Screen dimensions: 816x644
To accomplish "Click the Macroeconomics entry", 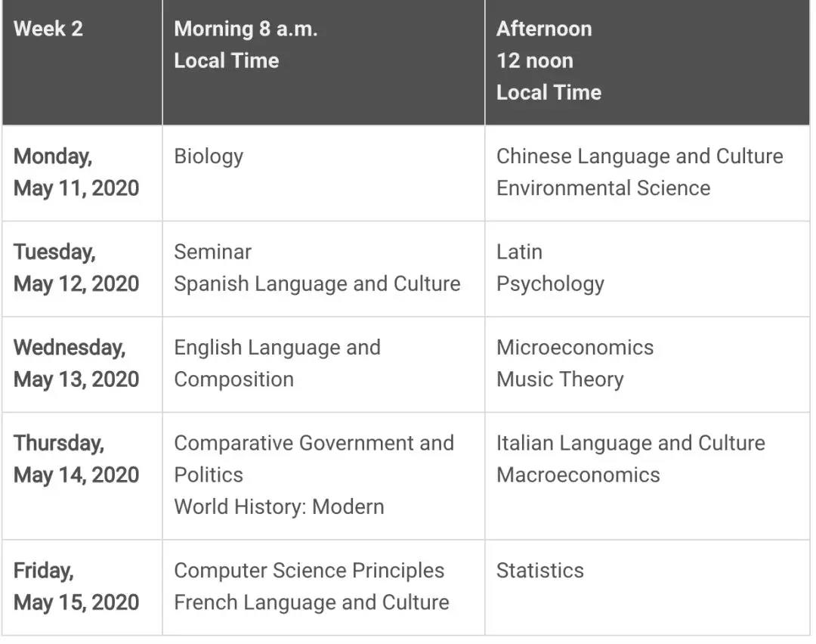I will pos(578,475).
